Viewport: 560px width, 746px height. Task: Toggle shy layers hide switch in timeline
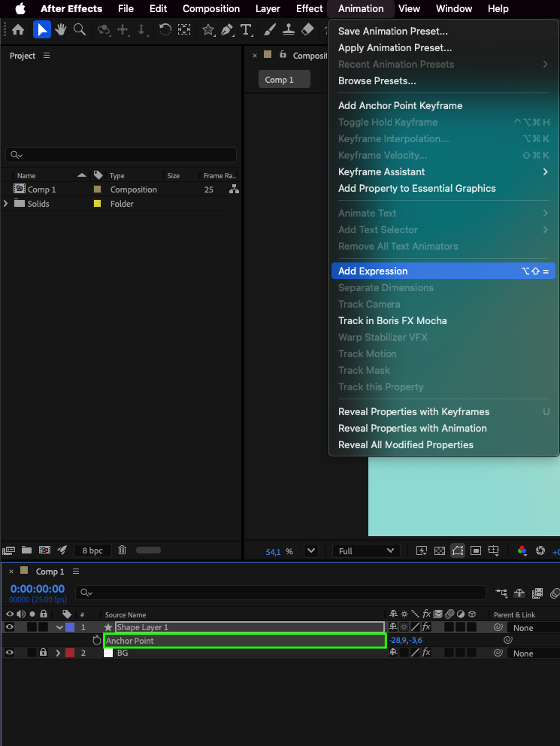[519, 593]
